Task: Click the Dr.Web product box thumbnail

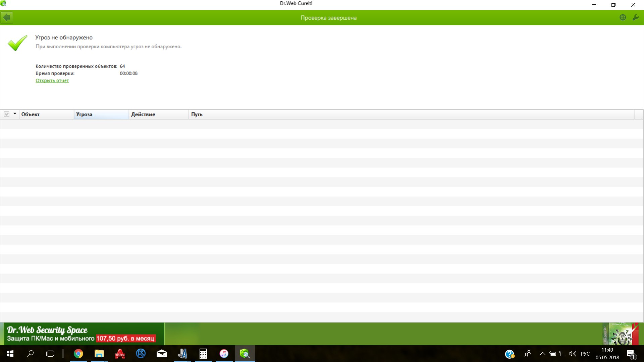Action: pyautogui.click(x=620, y=334)
